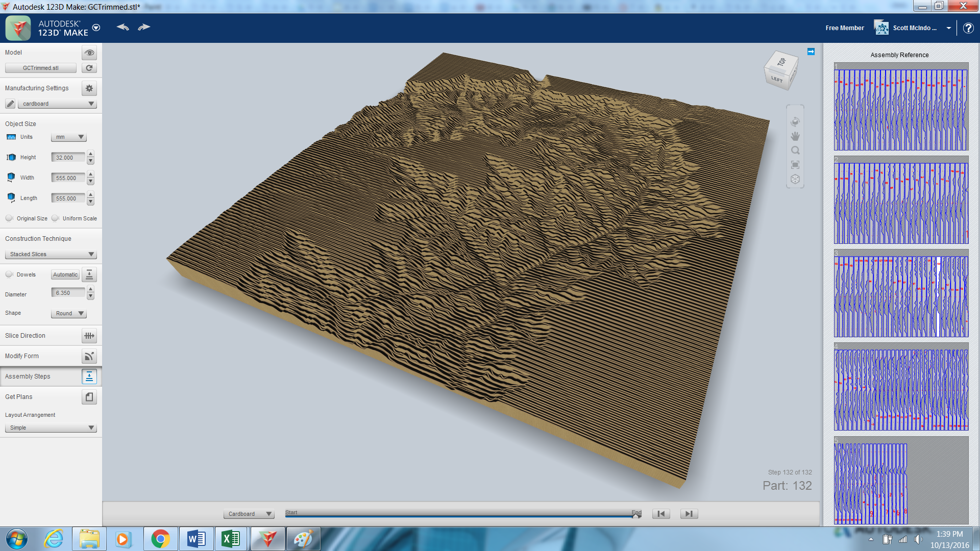Open Microsoft Word from taskbar
The width and height of the screenshot is (980, 551).
(x=196, y=539)
